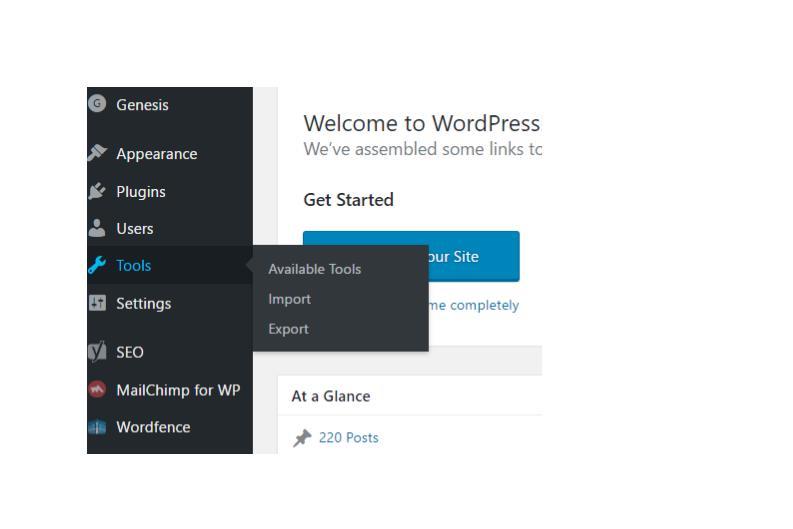Image resolution: width=793 pixels, height=529 pixels.
Task: Click the MailChimp for WP icon
Action: pos(97,390)
